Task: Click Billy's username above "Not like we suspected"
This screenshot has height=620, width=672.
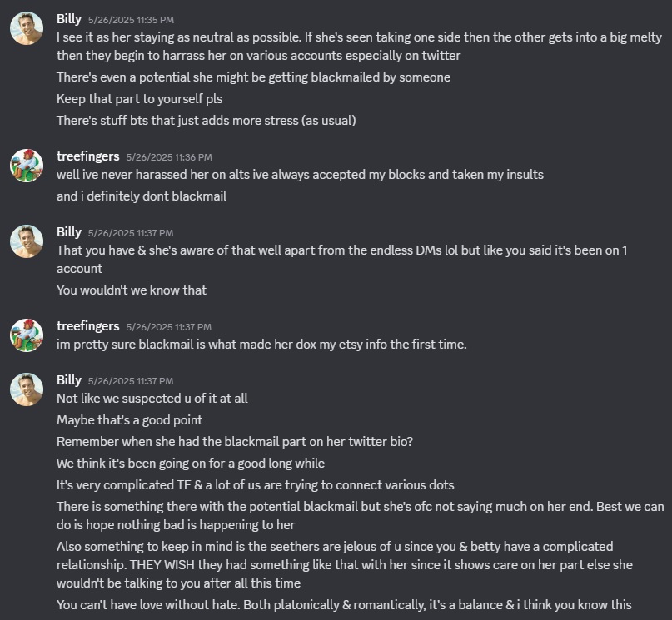Action: click(x=68, y=379)
